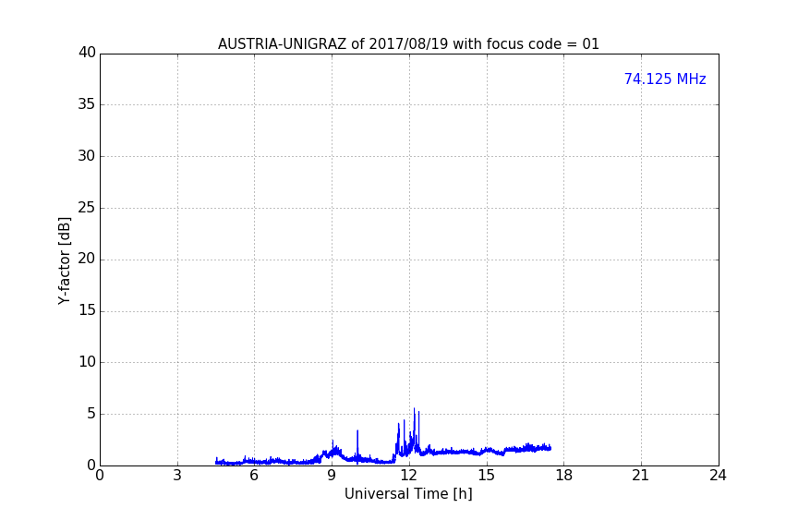Click the x-axis tick label 21

pos(641,476)
